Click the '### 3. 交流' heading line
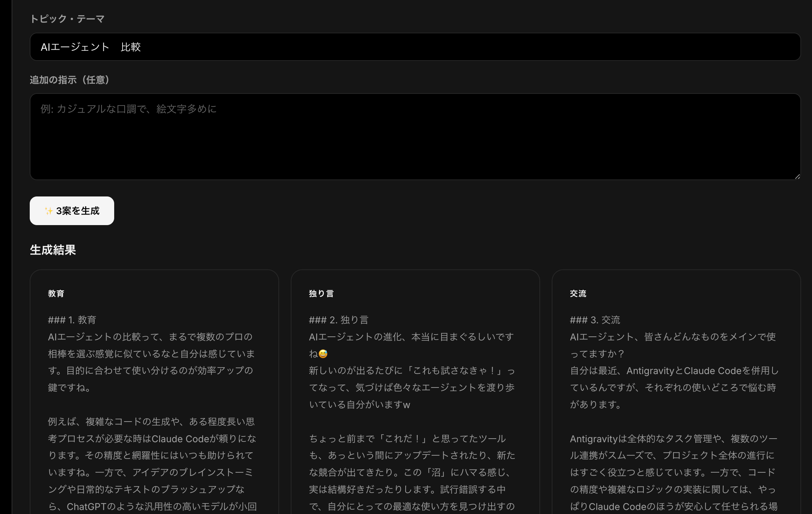The image size is (812, 514). (x=595, y=320)
